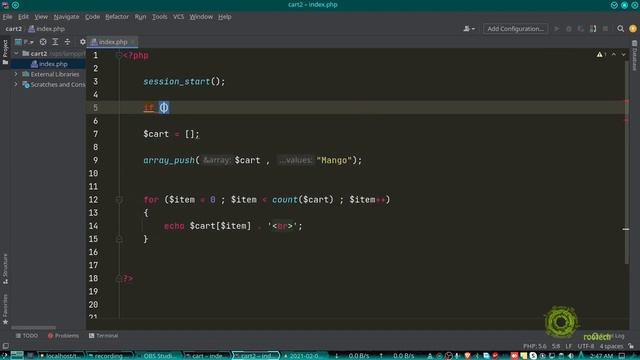This screenshot has width=640, height=360.
Task: Open the Tools menu
Action: [x=160, y=17]
